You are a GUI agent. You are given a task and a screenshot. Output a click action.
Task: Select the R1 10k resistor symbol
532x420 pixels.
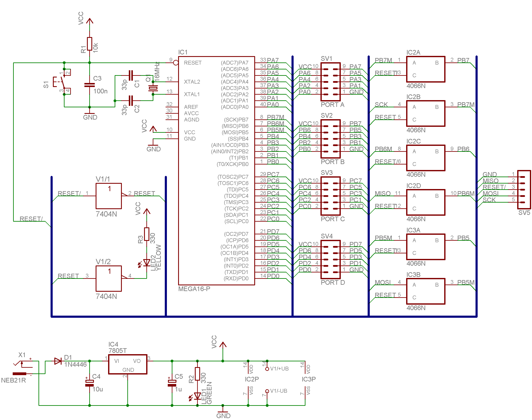89,44
